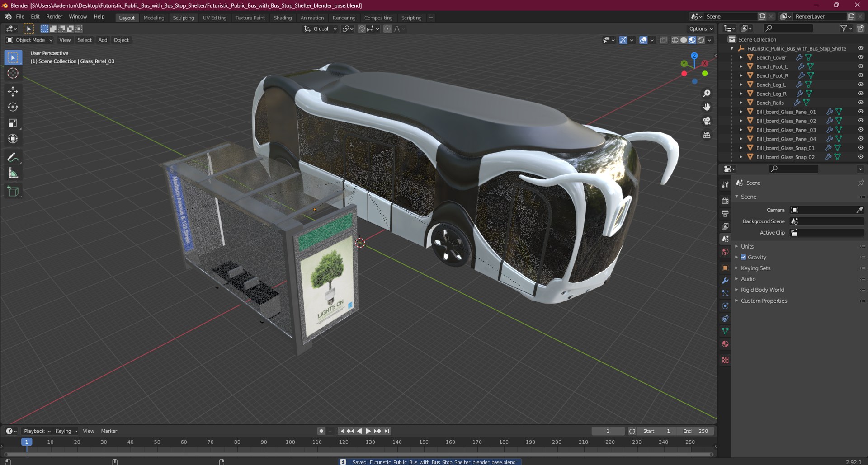Screen dimensions: 868x465
Task: Click the play animation button
Action: click(x=368, y=431)
